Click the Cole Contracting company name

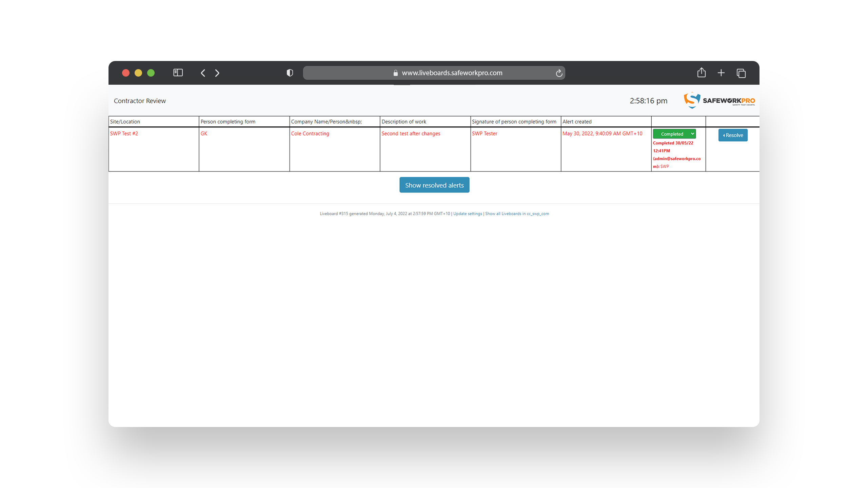pos(310,134)
